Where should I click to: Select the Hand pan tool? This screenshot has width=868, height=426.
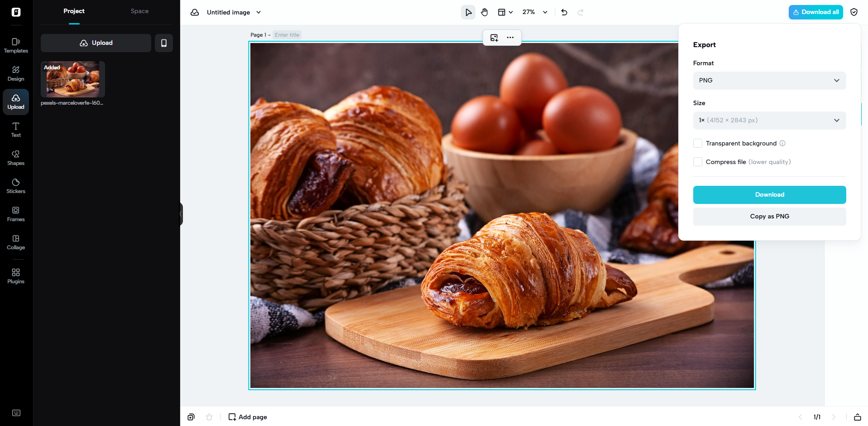pos(484,12)
